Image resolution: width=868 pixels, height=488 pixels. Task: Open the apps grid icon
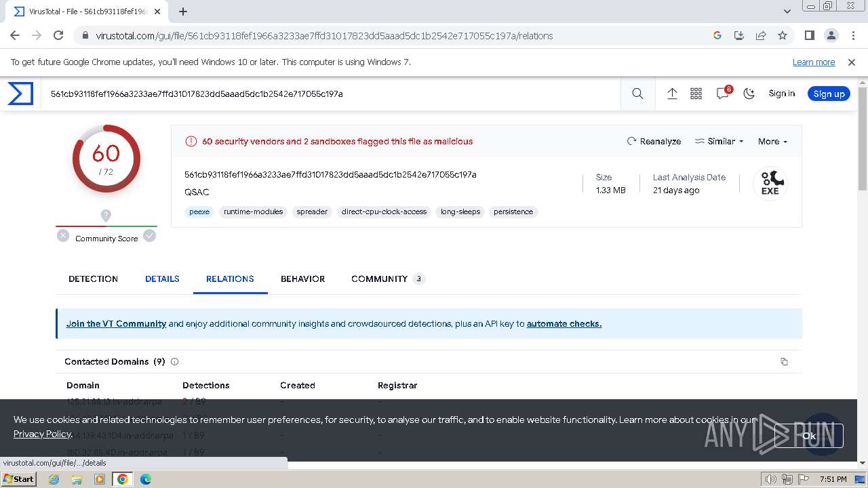(x=696, y=94)
